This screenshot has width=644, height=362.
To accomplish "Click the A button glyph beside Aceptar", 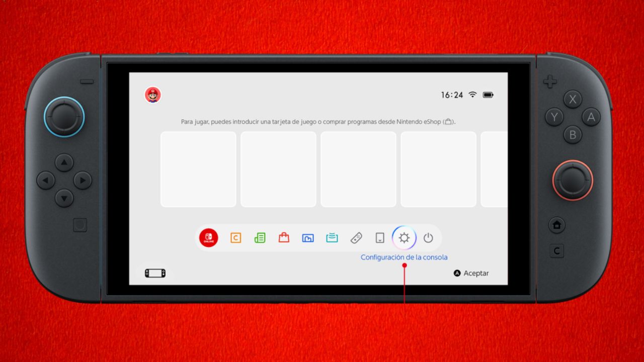I will coord(457,274).
